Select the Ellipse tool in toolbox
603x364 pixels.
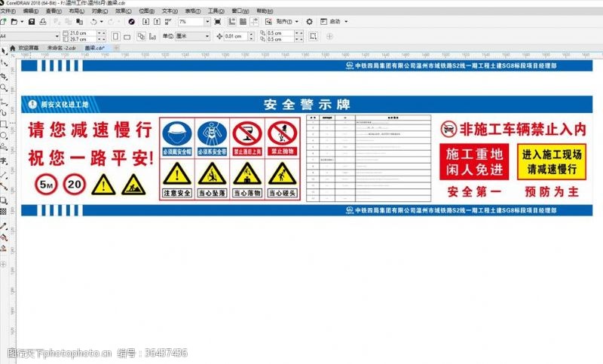point(4,136)
